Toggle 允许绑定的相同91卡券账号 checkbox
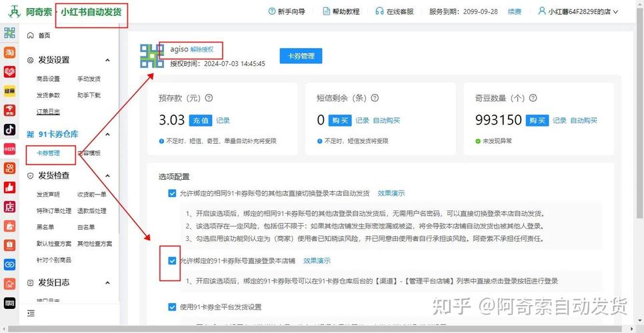 tap(172, 193)
